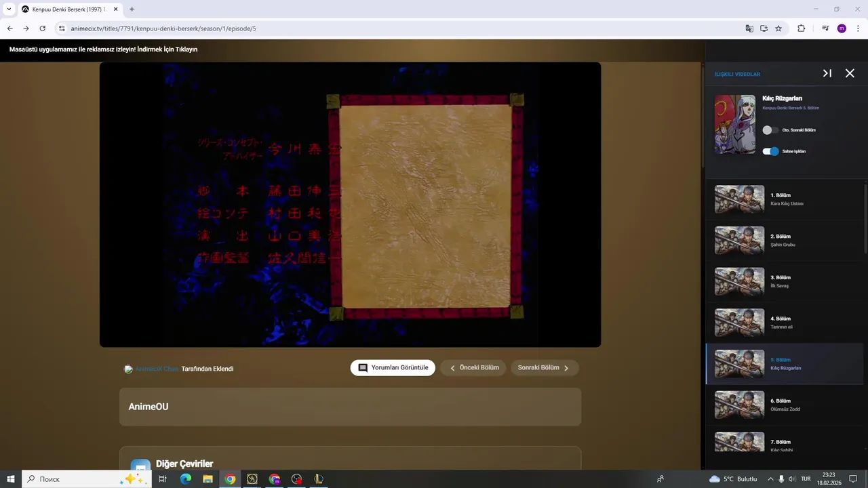Screen dimensions: 868x488
Task: Reload the page with refresh icon
Action: pyautogui.click(x=42, y=28)
